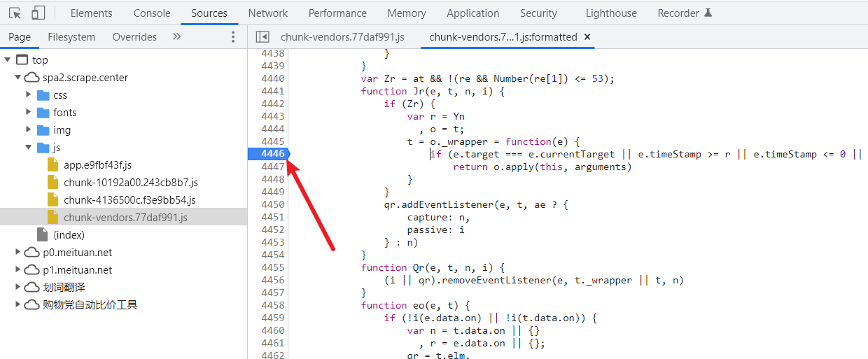Click 'function Qr(e, t, n, i)' line
Viewport: 868px width, 359px height.
tap(433, 267)
